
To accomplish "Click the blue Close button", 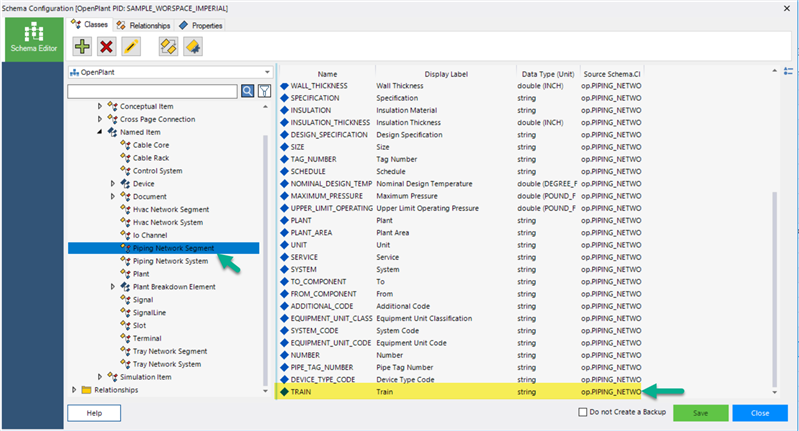I will click(x=760, y=413).
